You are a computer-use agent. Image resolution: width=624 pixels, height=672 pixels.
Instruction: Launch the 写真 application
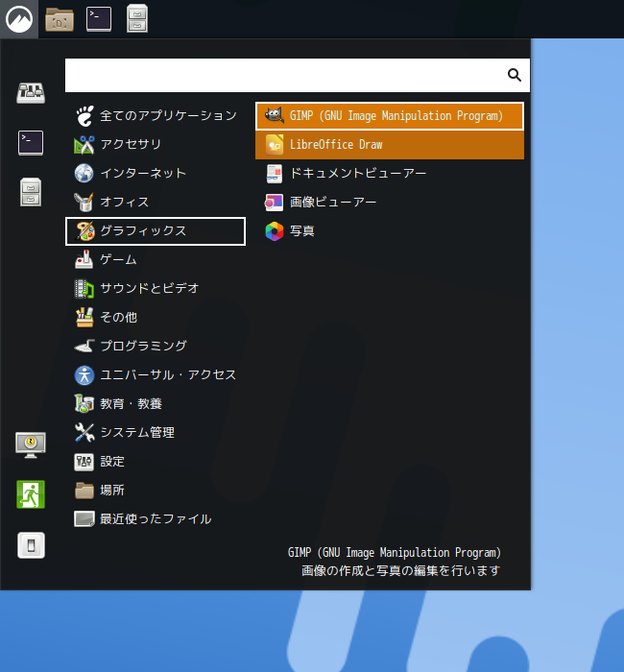390,231
